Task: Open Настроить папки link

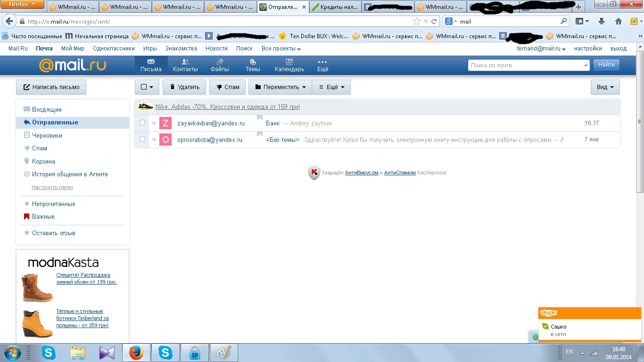Action: point(52,188)
